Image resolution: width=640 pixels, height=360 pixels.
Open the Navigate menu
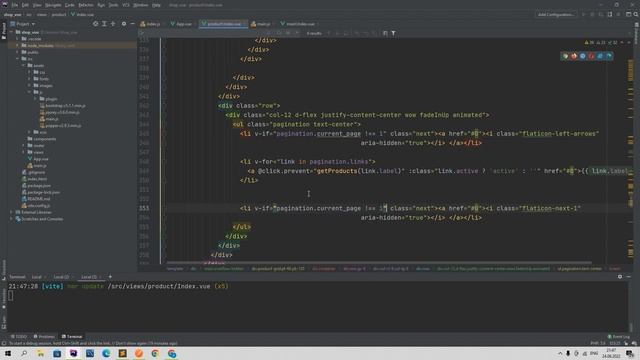click(53, 5)
